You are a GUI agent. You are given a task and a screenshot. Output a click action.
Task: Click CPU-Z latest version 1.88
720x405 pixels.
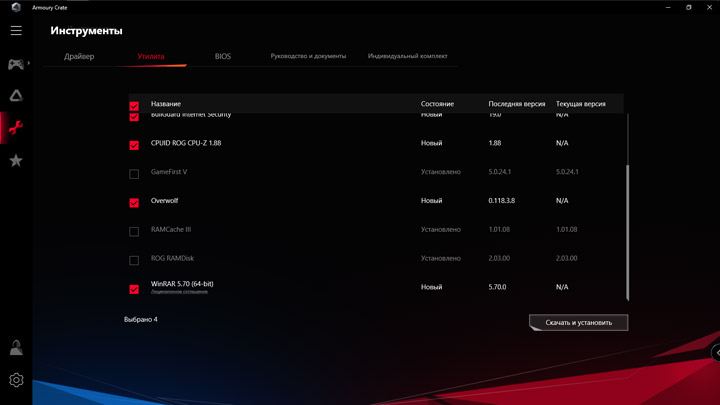(495, 143)
